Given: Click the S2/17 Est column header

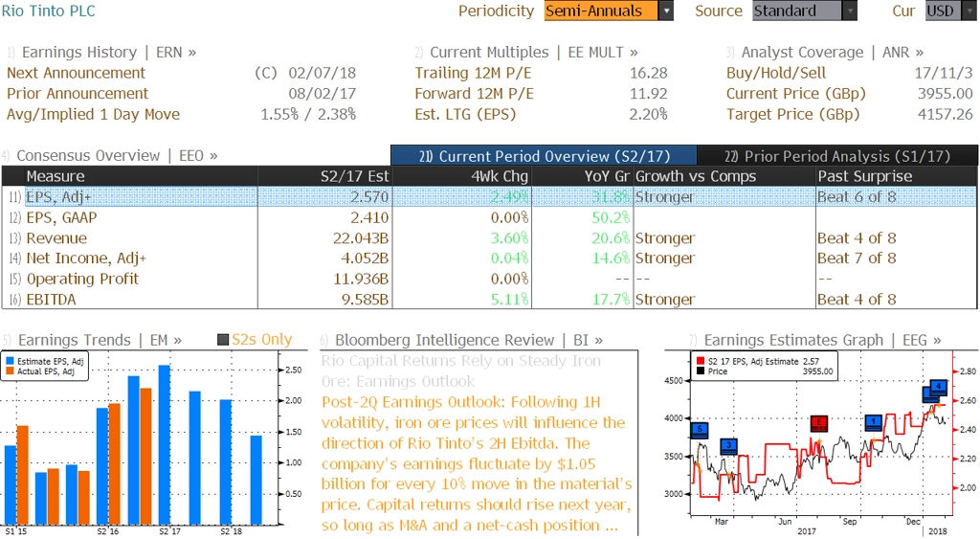Looking at the screenshot, I should 325,176.
